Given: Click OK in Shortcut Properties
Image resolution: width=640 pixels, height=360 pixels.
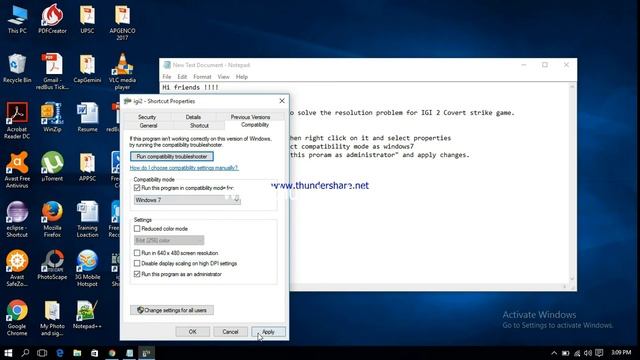Looking at the screenshot, I should coord(193,332).
